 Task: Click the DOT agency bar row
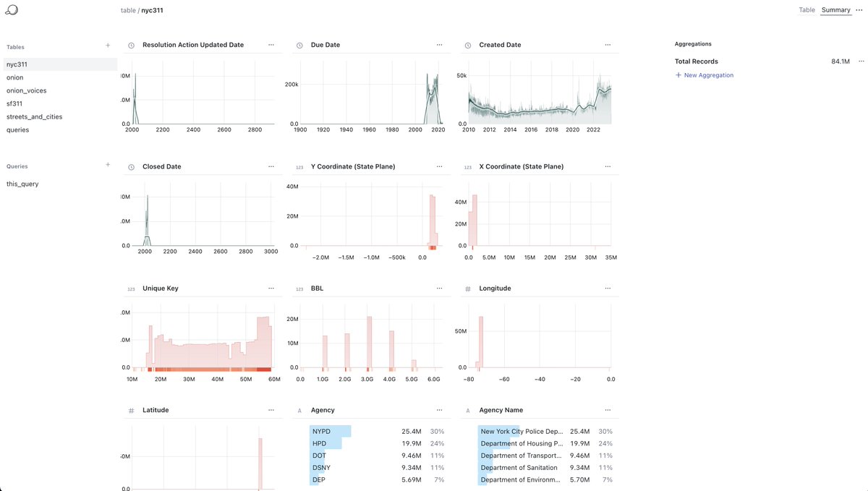click(x=376, y=456)
